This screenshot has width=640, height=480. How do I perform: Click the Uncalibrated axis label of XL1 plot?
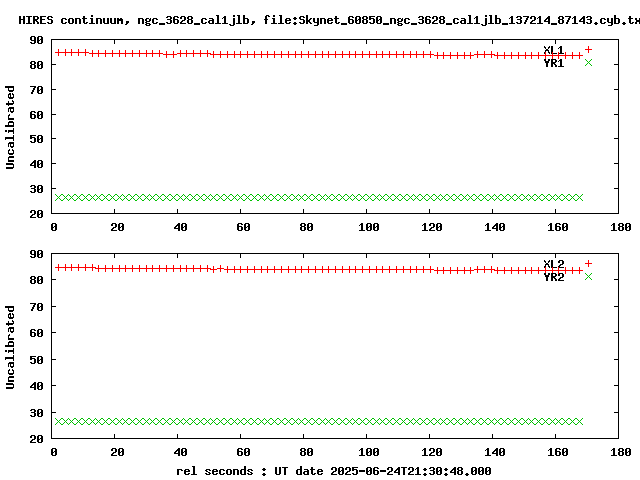click(x=10, y=127)
